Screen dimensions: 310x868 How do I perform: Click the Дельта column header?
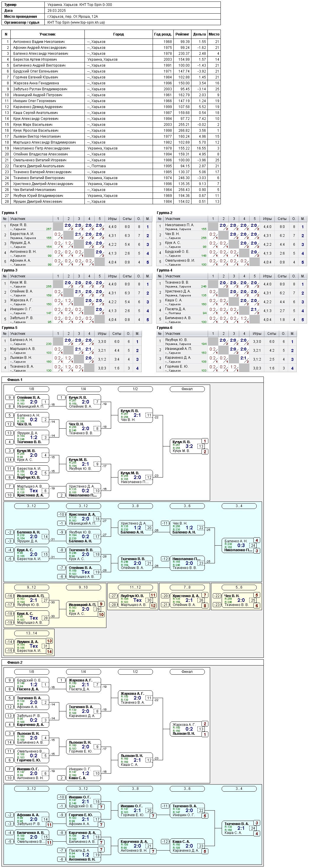[x=199, y=34]
